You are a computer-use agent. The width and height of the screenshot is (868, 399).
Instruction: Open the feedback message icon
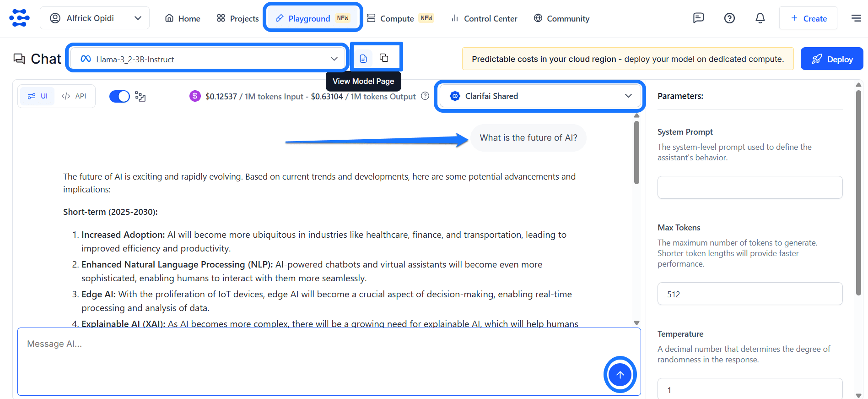698,18
